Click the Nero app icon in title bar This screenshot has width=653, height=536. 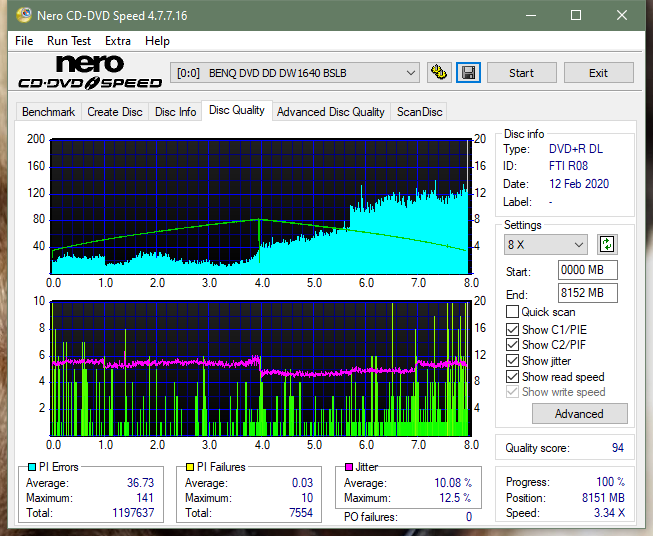(24, 15)
